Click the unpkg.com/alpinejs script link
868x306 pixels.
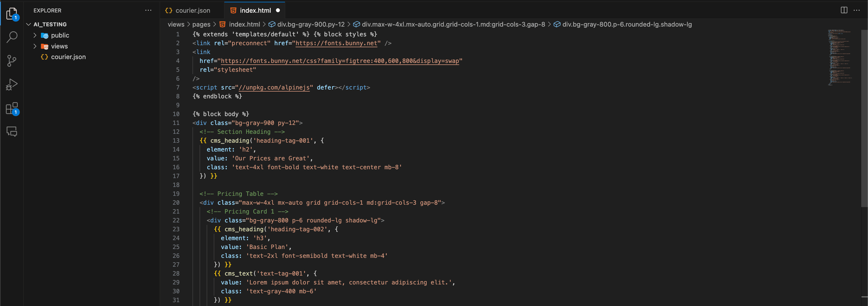274,87
